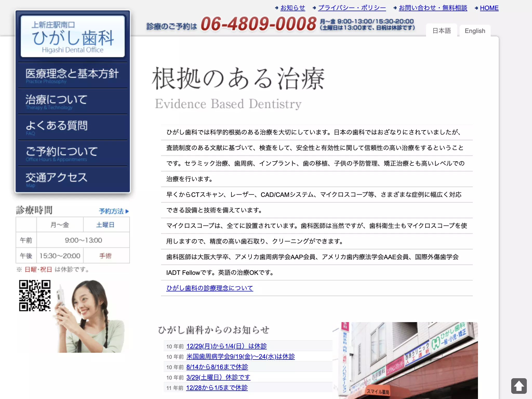Screen dimensions: 532x399
Task: Open news 米国歯周病学会9/19(金)〜24(水)は休診
Action: pyautogui.click(x=241, y=356)
